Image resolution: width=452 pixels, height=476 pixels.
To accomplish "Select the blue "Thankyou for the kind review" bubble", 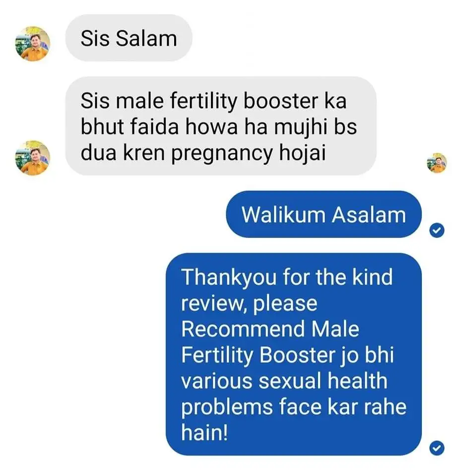I will pos(294,354).
